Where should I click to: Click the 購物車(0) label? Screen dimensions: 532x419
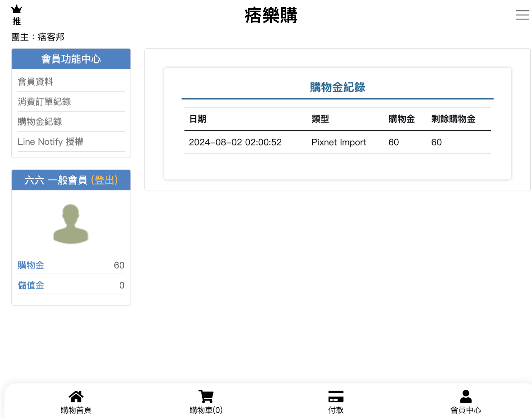(206, 410)
